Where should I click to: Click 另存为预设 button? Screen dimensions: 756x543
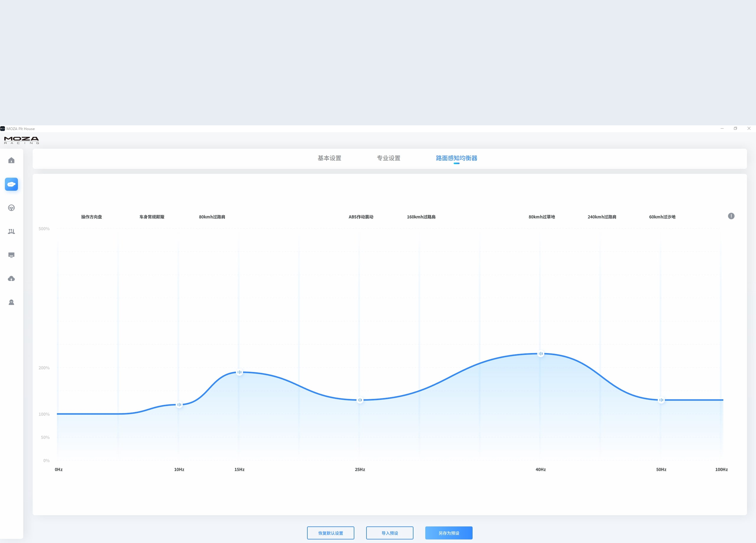click(x=449, y=533)
